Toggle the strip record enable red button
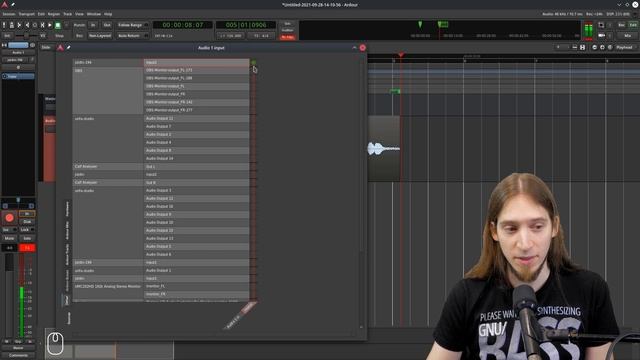Viewport: 640px width, 360px height. [x=9, y=218]
